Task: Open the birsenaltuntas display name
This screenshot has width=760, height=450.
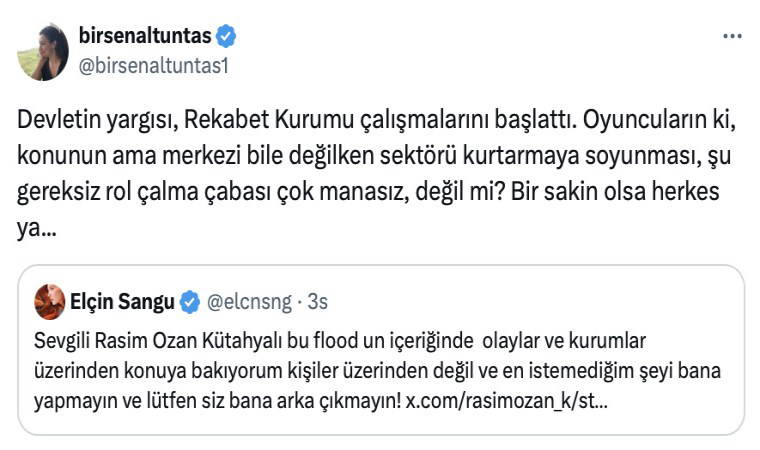Action: [144, 37]
